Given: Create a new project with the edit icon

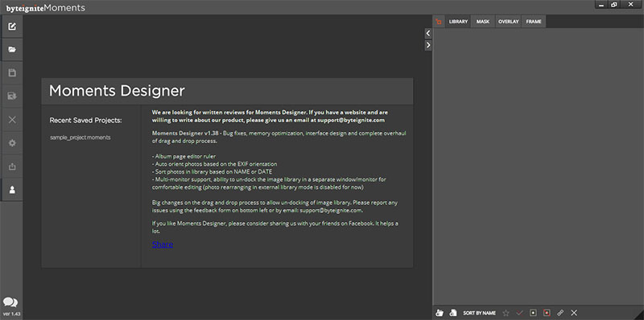Looking at the screenshot, I should click(x=12, y=27).
